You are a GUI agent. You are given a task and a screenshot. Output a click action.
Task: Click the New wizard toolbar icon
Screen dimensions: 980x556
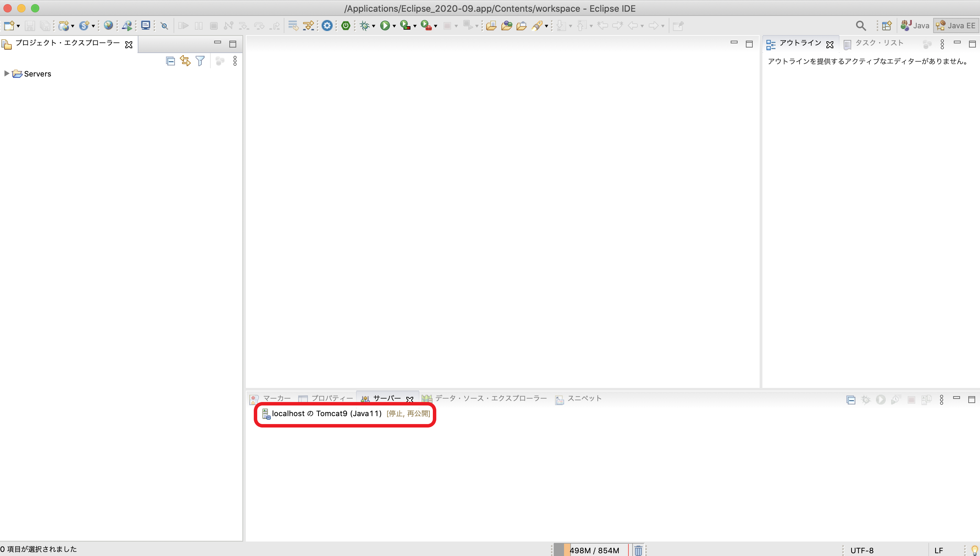(9, 25)
